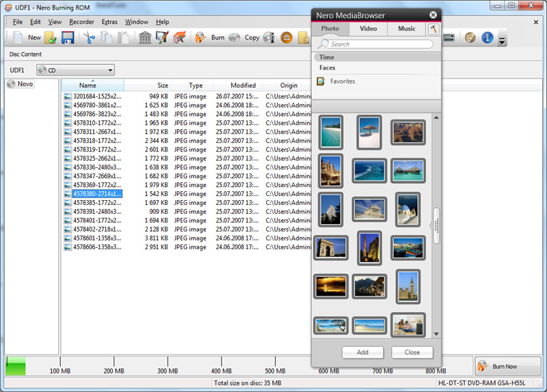The width and height of the screenshot is (547, 392).
Task: Open the View menu
Action: click(55, 22)
